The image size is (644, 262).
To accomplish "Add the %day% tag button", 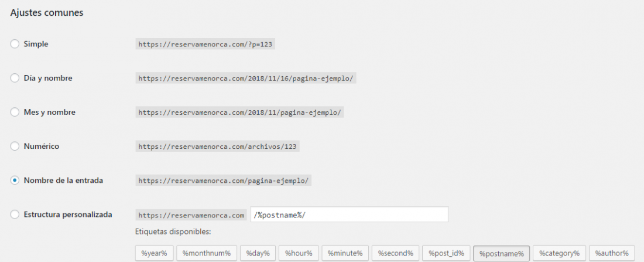I will tap(258, 253).
